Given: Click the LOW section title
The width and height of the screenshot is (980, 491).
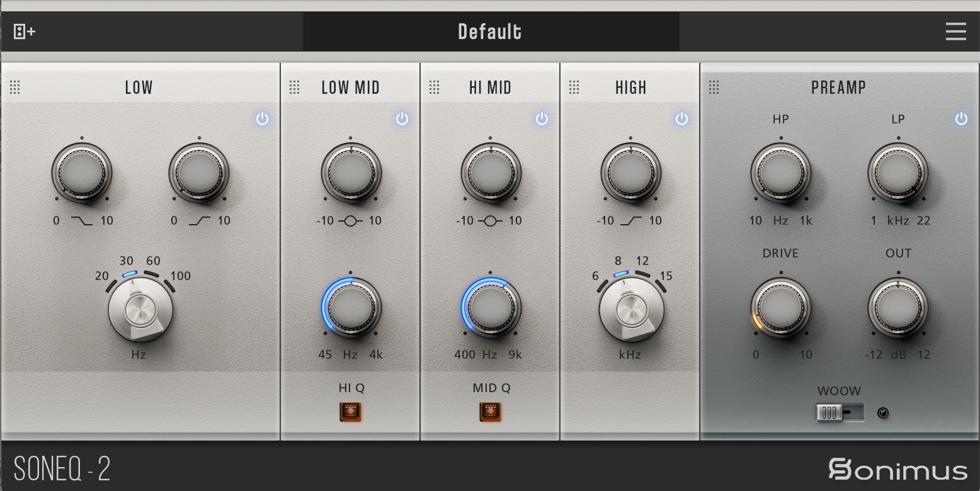Looking at the screenshot, I should tap(139, 87).
